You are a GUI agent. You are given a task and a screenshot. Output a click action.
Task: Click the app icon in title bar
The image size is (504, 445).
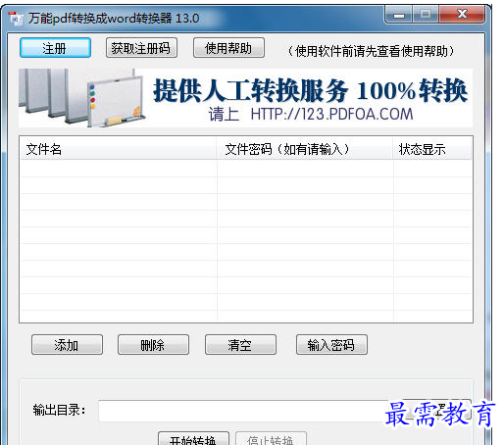16,19
